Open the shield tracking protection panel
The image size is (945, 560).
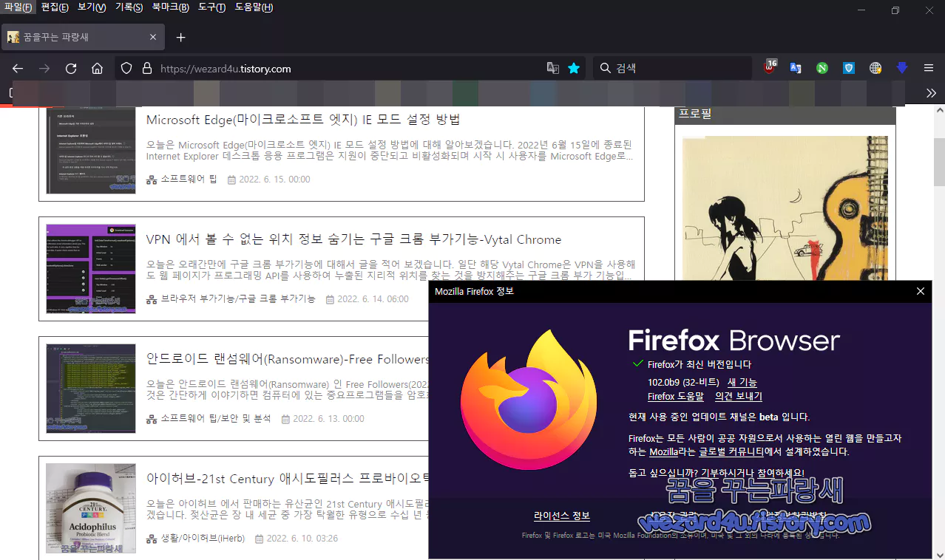pyautogui.click(x=126, y=68)
